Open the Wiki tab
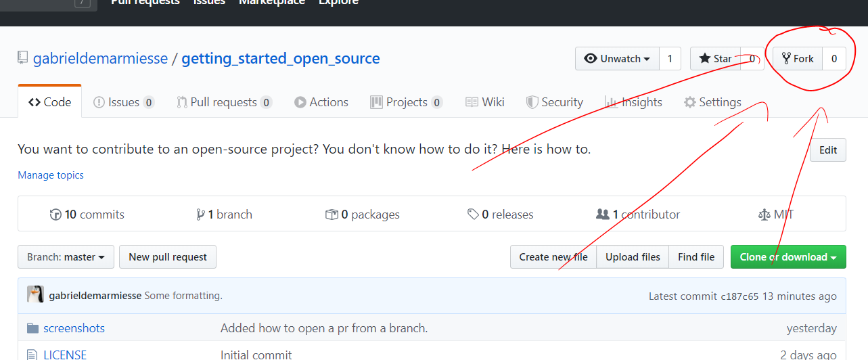868x360 pixels. (x=485, y=102)
